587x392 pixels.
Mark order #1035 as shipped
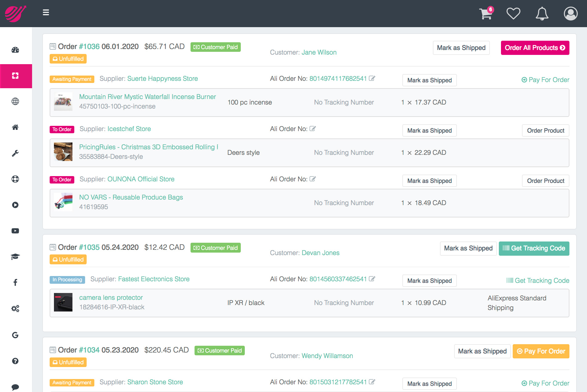[x=468, y=249]
